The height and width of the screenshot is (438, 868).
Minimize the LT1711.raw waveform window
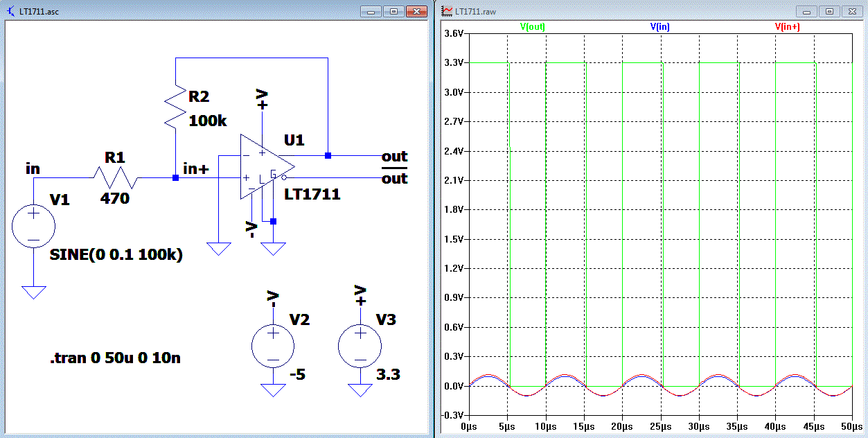point(807,12)
